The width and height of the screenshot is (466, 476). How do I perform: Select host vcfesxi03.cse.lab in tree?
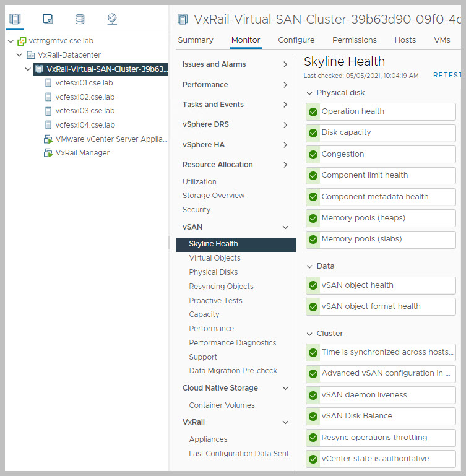click(85, 111)
